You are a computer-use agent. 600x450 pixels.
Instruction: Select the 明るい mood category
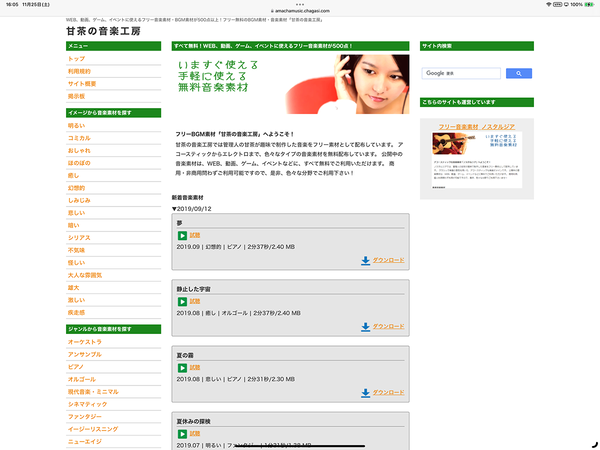pos(77,126)
